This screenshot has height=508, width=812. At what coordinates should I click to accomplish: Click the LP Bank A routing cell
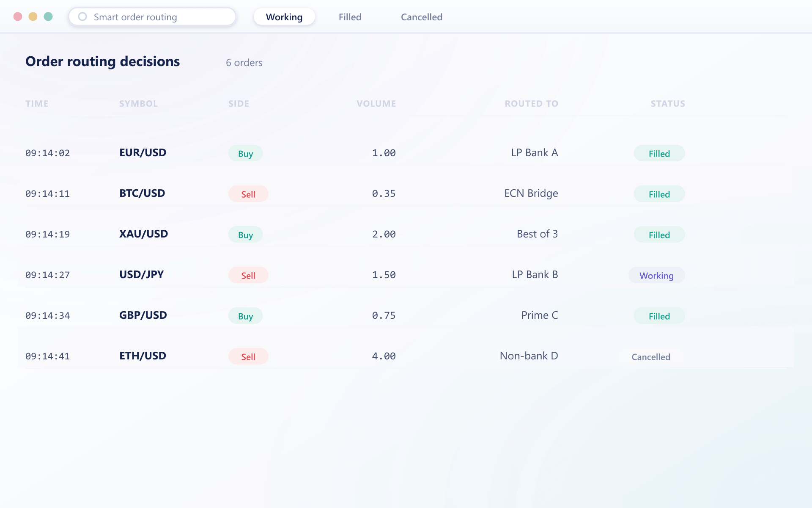coord(535,153)
